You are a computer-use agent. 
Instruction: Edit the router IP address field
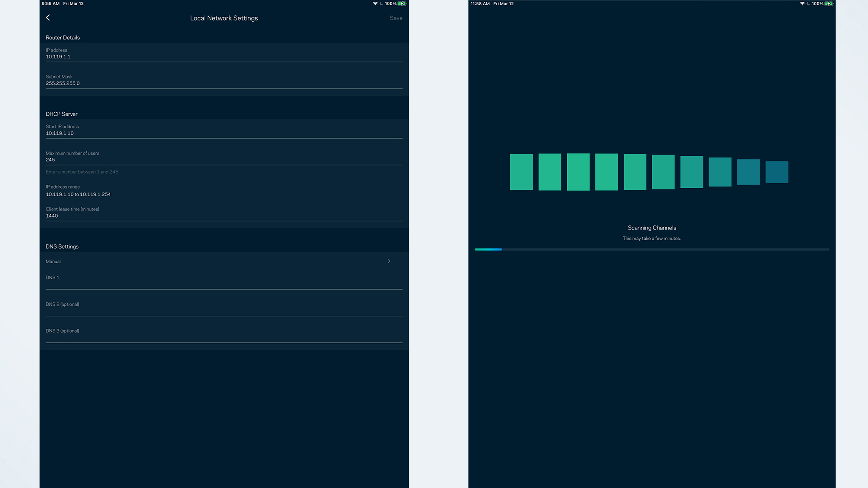(224, 54)
